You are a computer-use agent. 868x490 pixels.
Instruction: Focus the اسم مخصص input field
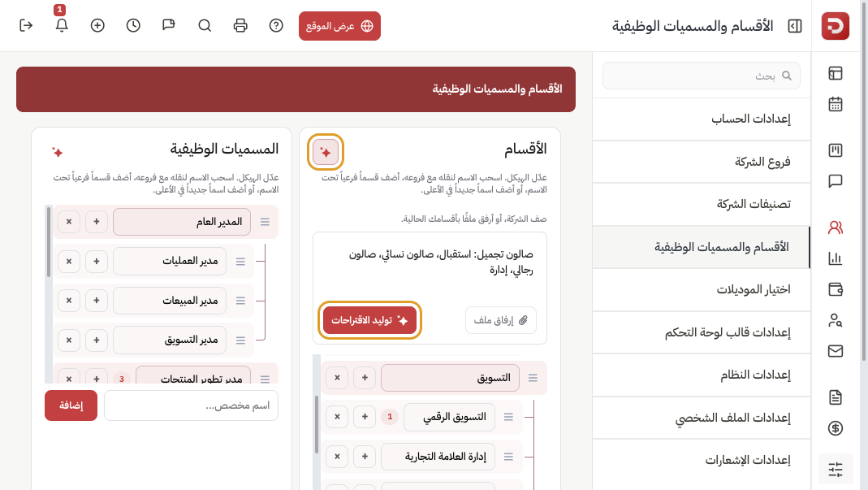tap(191, 405)
